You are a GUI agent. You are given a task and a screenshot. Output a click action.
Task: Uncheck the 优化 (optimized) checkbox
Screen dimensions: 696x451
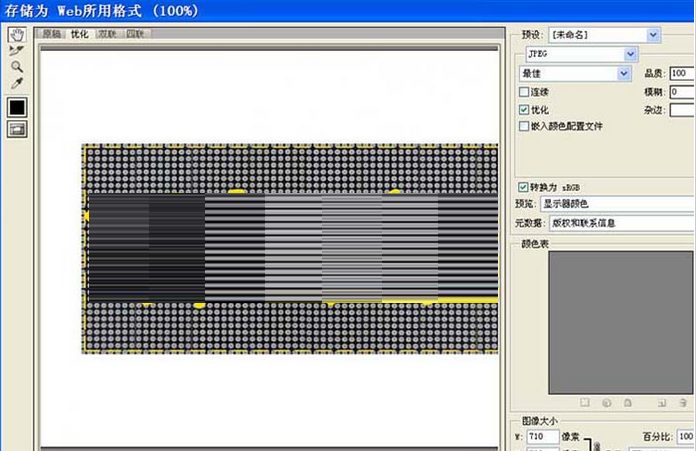coord(524,110)
